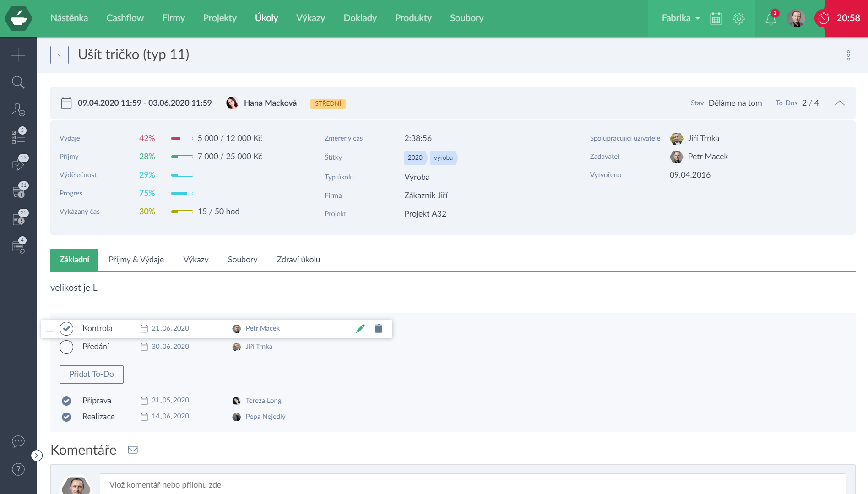Click the search magnifier in sidebar
The height and width of the screenshot is (494, 868).
tap(18, 82)
